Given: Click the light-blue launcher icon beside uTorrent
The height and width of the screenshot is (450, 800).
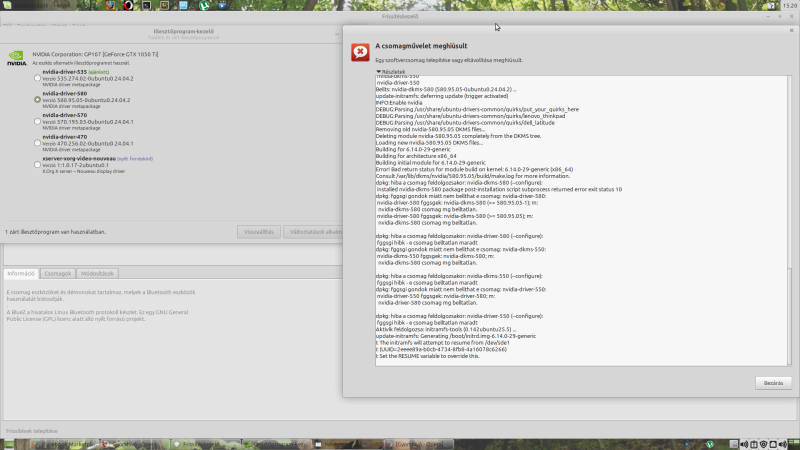Looking at the screenshot, I should (x=183, y=5).
